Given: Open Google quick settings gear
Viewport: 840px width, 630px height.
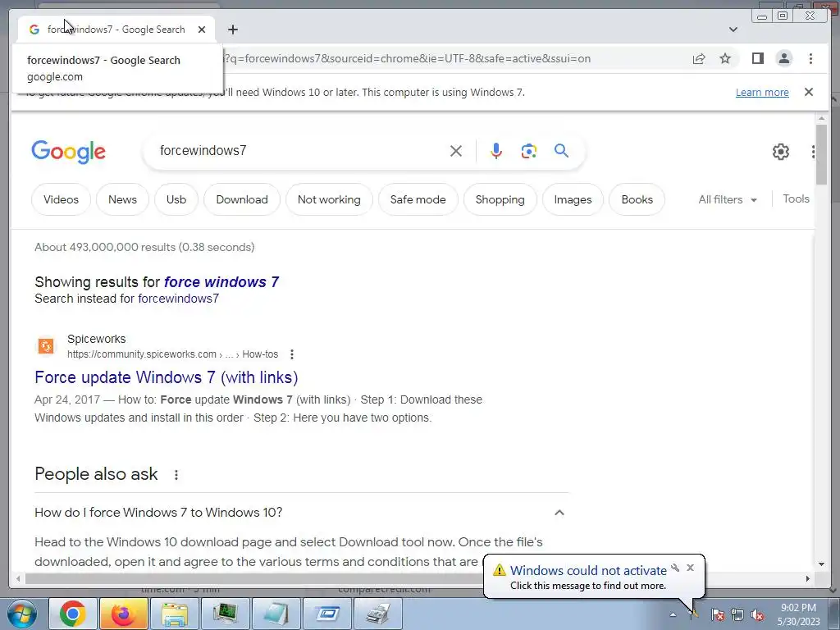Looking at the screenshot, I should 781,152.
